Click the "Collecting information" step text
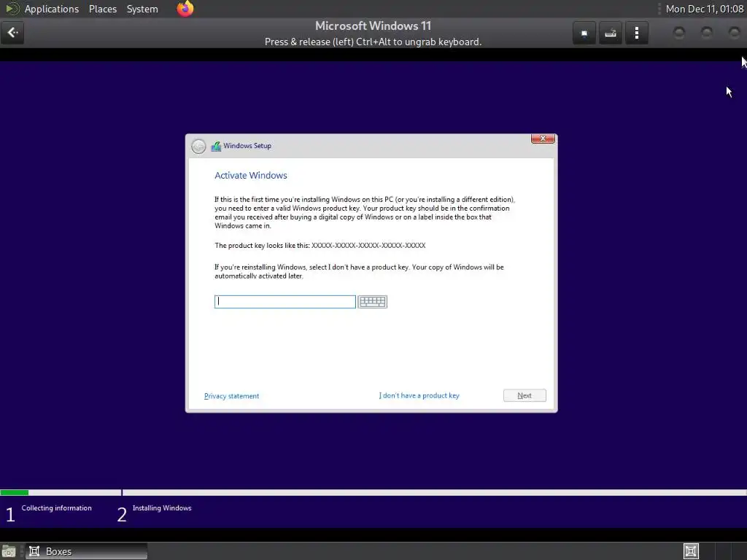 point(56,507)
